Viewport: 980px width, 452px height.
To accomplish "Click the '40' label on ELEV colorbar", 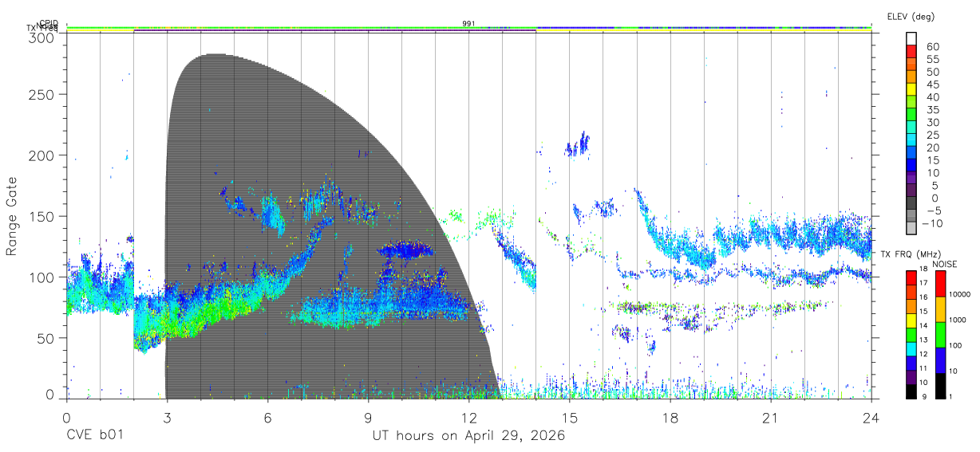I will pos(932,97).
